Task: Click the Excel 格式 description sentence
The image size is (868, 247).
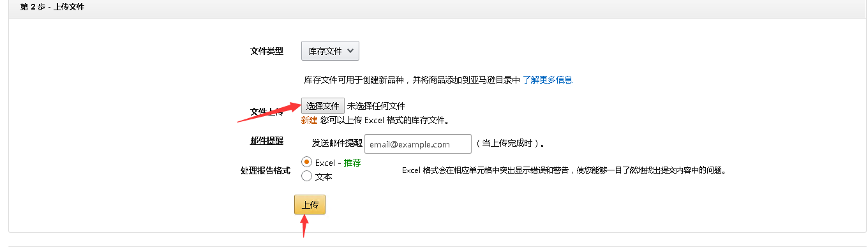Action: click(x=564, y=170)
